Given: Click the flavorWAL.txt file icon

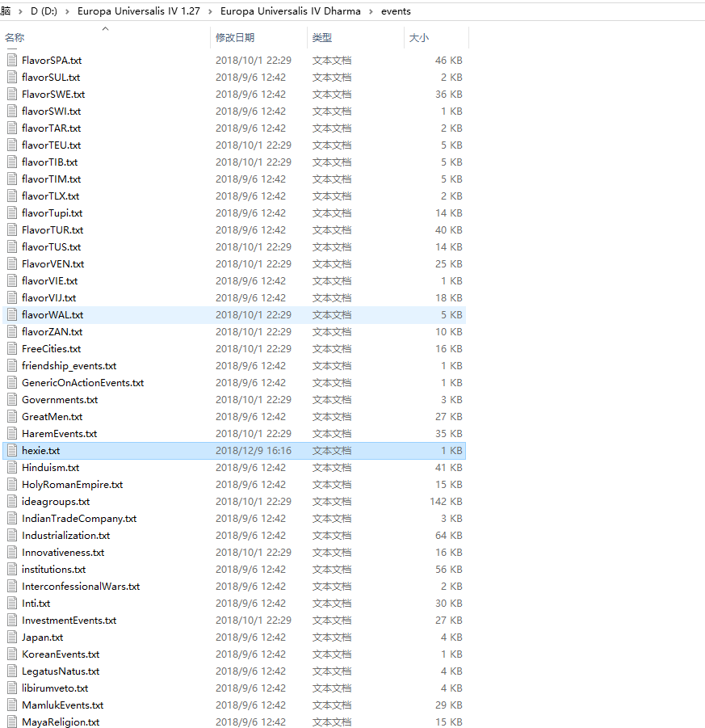Looking at the screenshot, I should tap(12, 315).
